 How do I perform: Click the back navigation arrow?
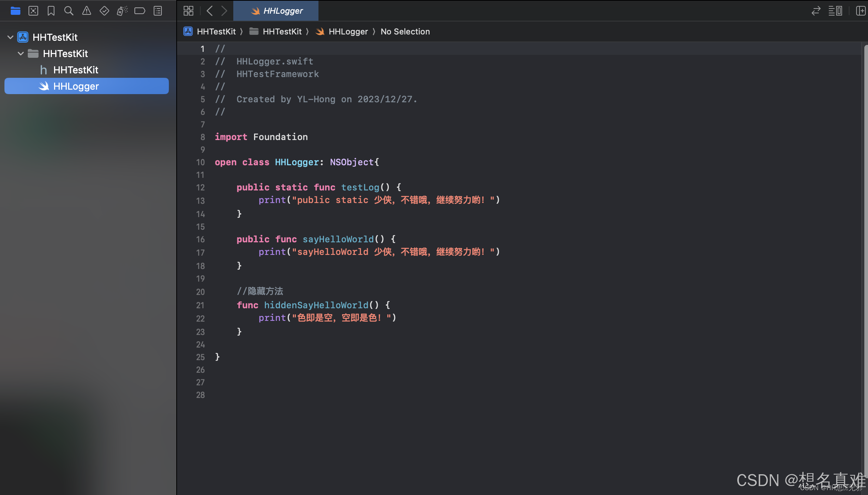pyautogui.click(x=210, y=11)
